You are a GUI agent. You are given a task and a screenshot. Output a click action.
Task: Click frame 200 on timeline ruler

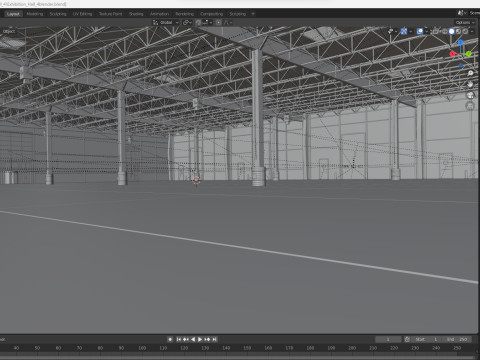tap(352, 348)
